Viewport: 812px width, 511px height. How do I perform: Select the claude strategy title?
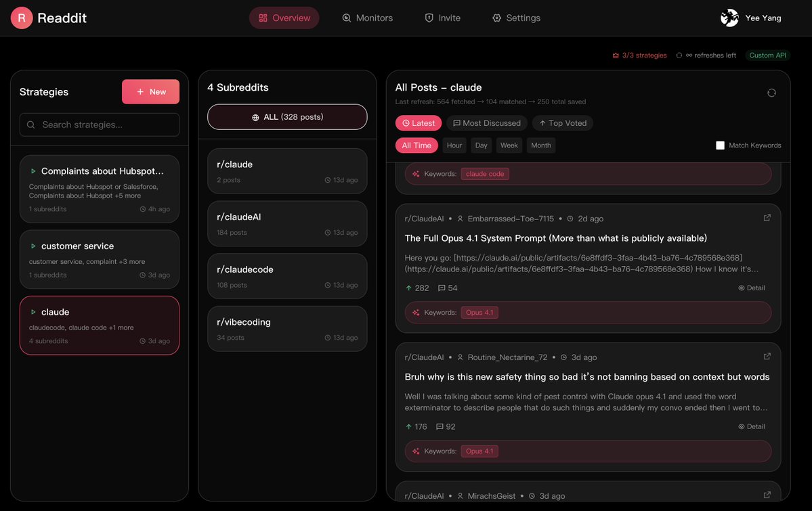(56, 312)
